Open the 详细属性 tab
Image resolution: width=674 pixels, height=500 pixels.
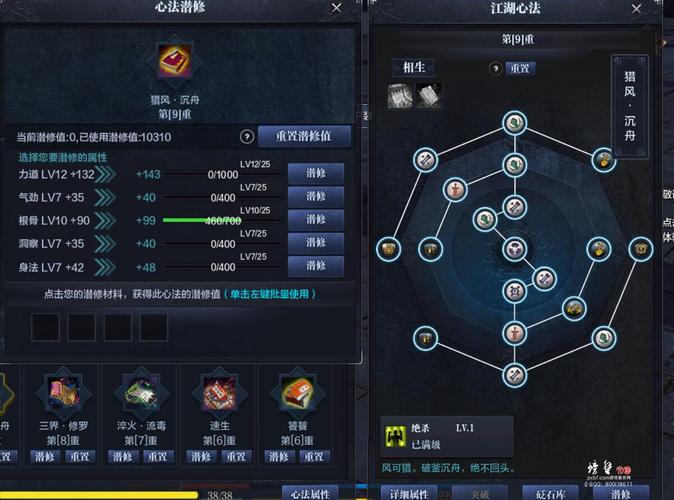[409, 494]
